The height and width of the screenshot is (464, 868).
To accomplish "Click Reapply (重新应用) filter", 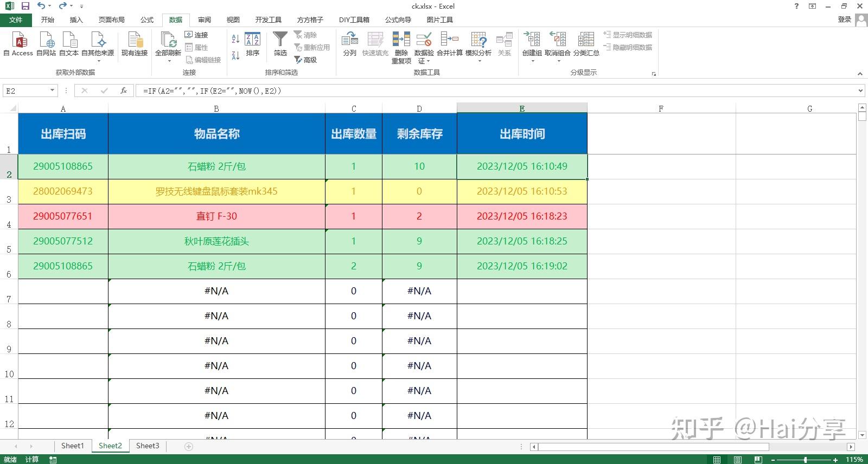I will pyautogui.click(x=312, y=47).
